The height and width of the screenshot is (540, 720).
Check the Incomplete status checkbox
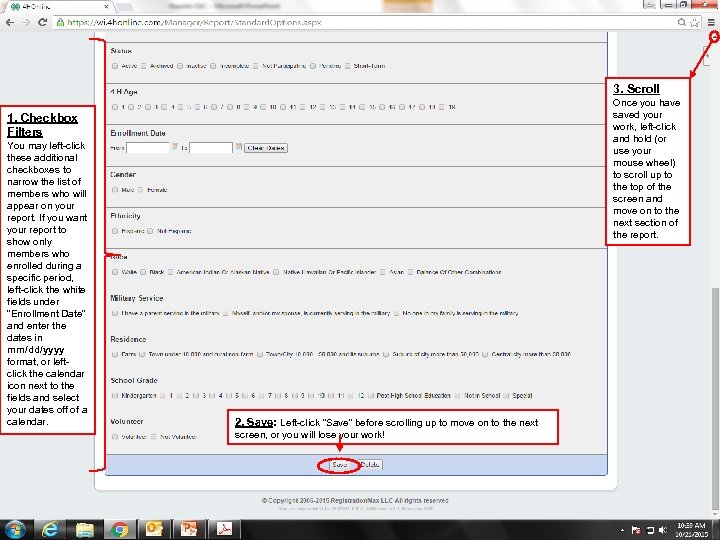point(213,66)
